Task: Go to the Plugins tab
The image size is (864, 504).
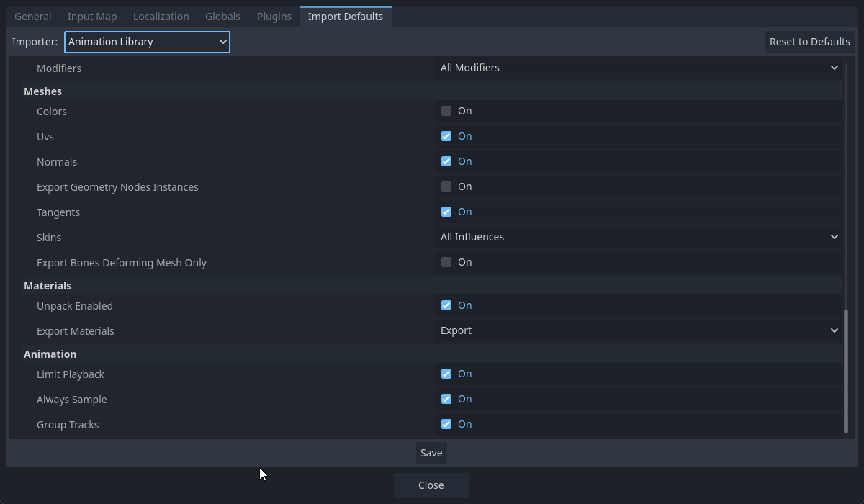Action: click(274, 17)
